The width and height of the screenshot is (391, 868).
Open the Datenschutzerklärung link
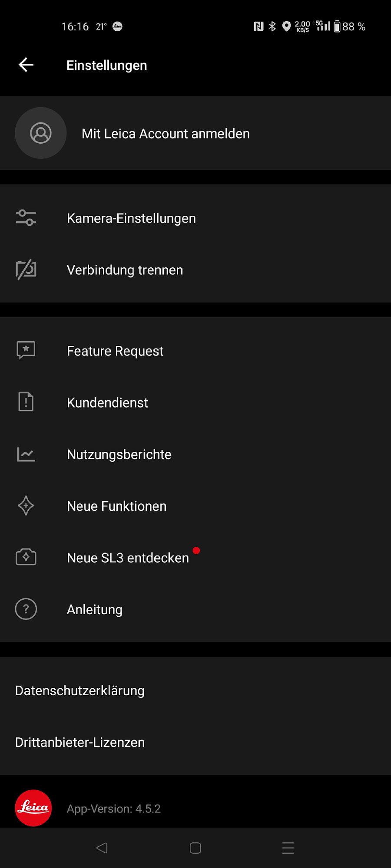[x=80, y=690]
